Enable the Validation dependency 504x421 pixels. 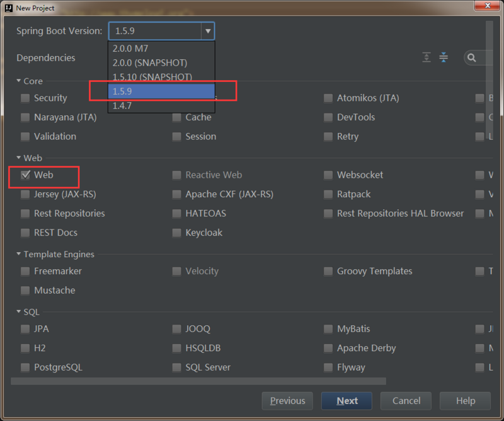click(25, 137)
